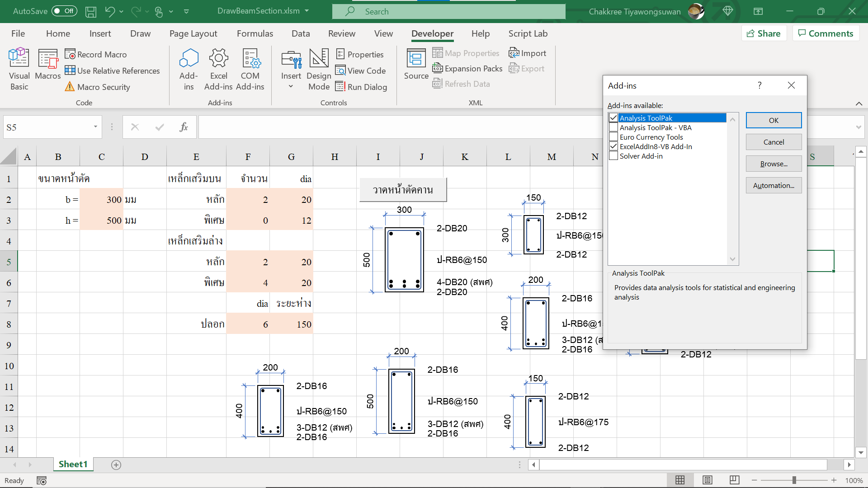Click View Code

[x=361, y=70]
